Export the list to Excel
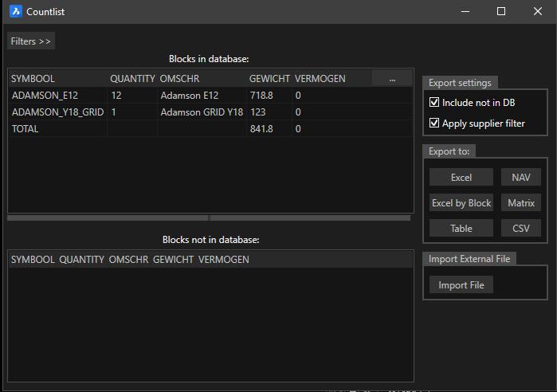The width and height of the screenshot is (557, 392). coord(461,177)
